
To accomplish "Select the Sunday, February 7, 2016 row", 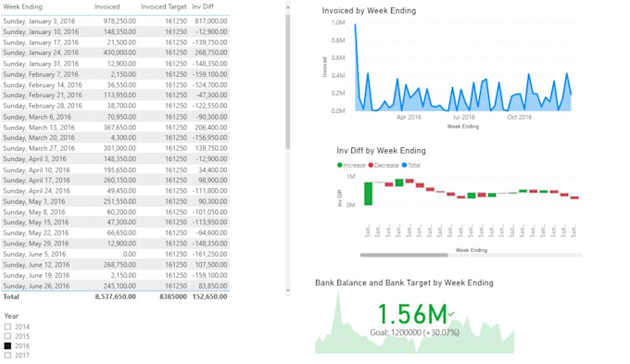I will [x=115, y=74].
